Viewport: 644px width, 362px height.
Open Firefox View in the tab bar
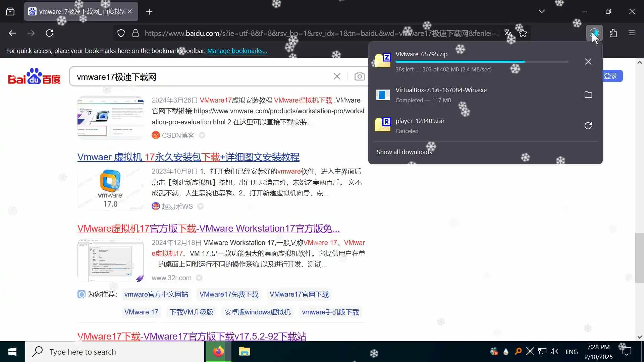click(x=10, y=12)
